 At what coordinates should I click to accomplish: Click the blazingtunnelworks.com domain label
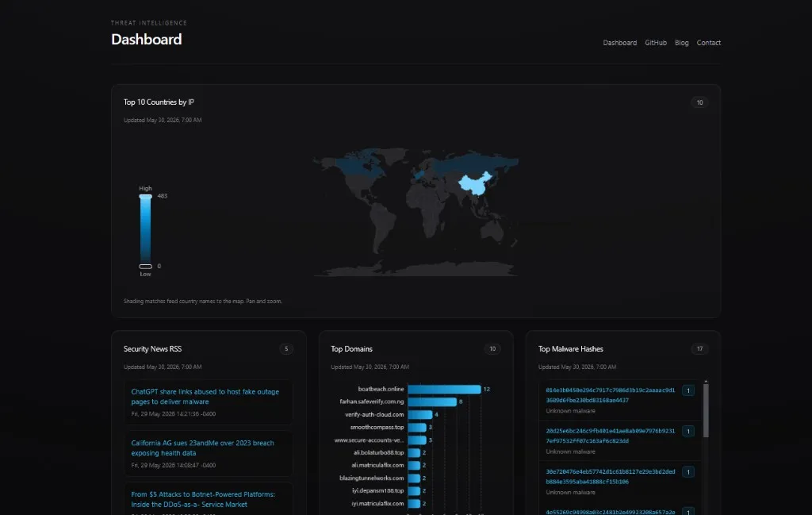[x=371, y=478]
